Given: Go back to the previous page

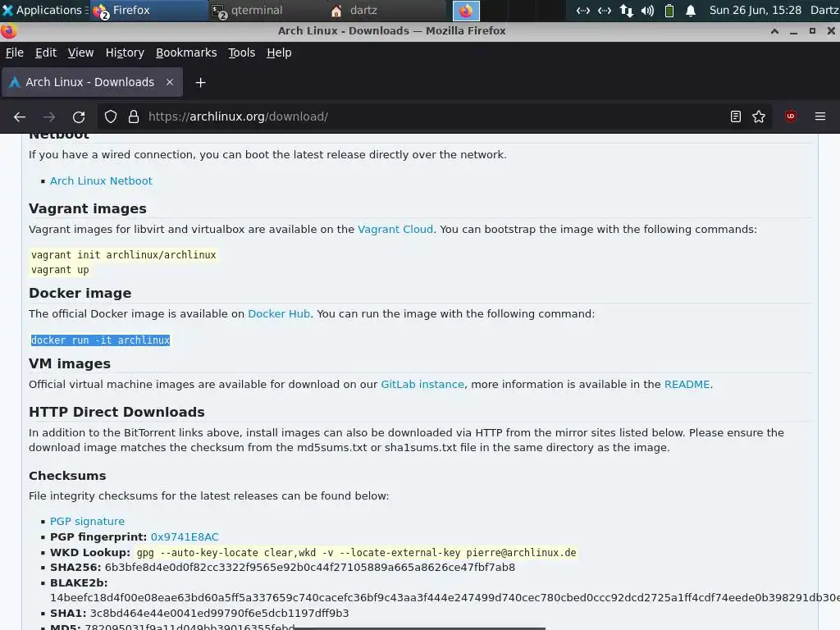Looking at the screenshot, I should (x=20, y=116).
